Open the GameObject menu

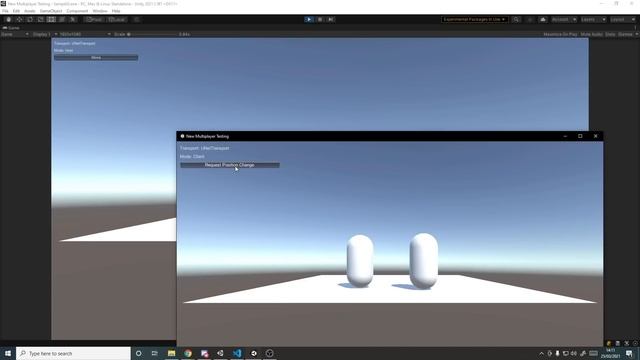click(51, 11)
